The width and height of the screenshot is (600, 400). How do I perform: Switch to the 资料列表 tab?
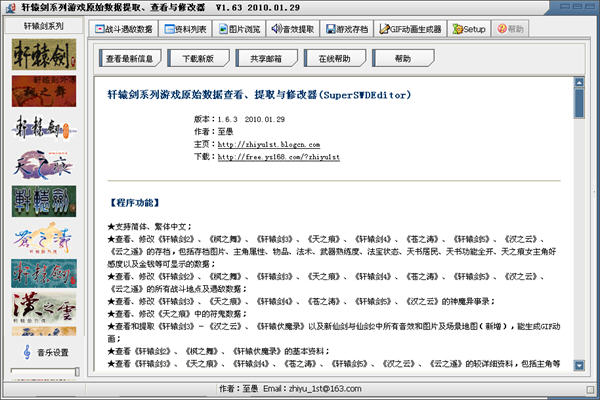pyautogui.click(x=185, y=29)
